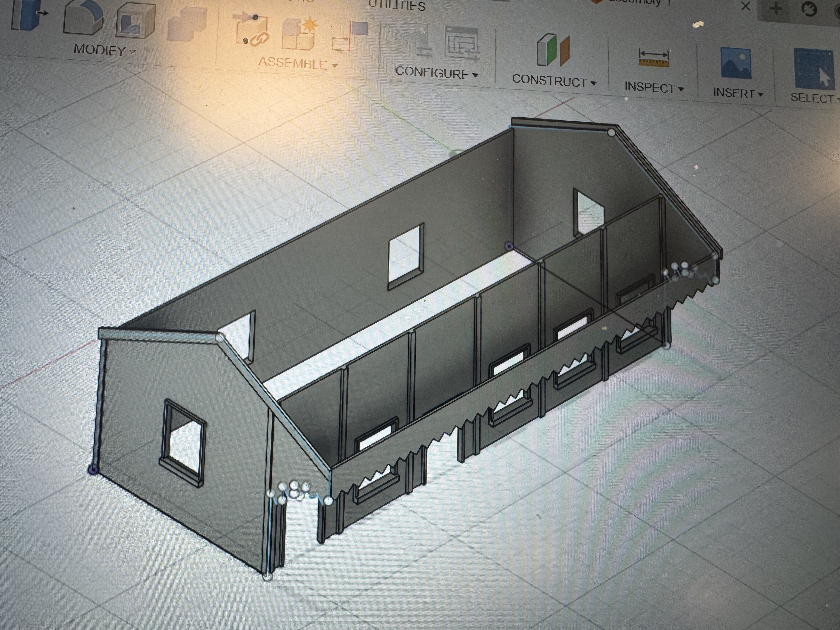
Task: Open a new design tab with plus
Action: click(x=776, y=8)
